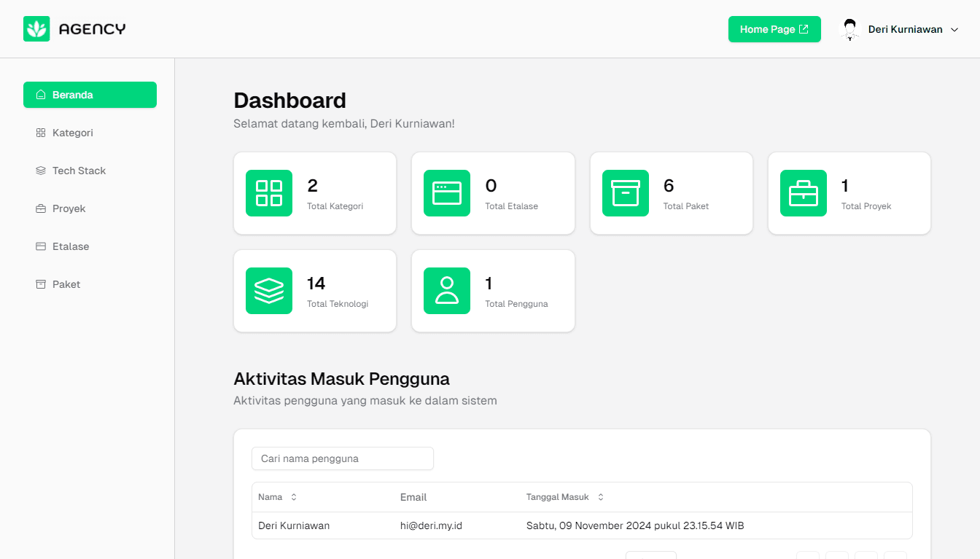
Task: Click the Agency leaf logo icon
Action: tap(36, 29)
